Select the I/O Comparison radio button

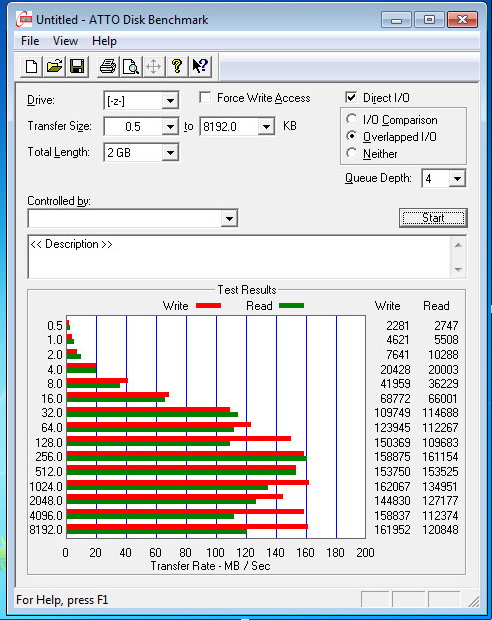point(351,119)
